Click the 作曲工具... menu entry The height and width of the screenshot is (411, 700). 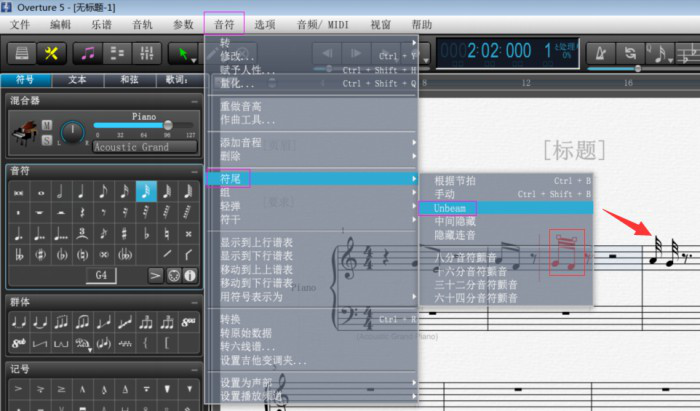coord(248,120)
